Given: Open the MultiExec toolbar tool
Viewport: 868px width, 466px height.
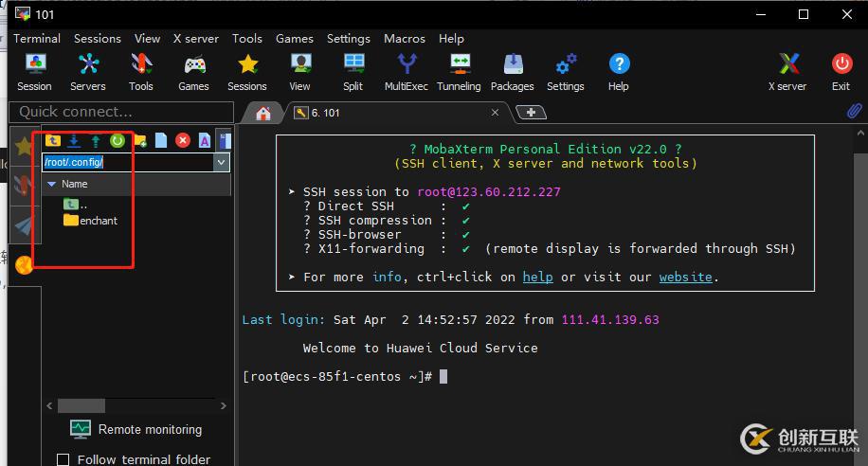Looking at the screenshot, I should coord(407,72).
